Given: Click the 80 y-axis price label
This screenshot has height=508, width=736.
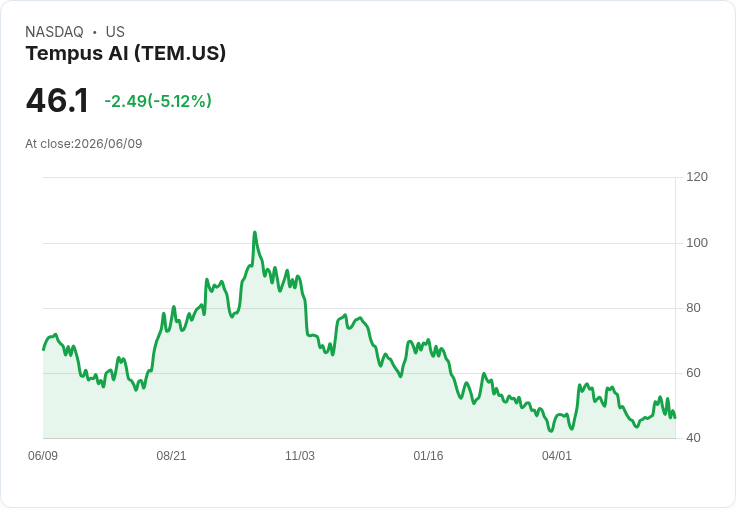Looking at the screenshot, I should tap(693, 308).
